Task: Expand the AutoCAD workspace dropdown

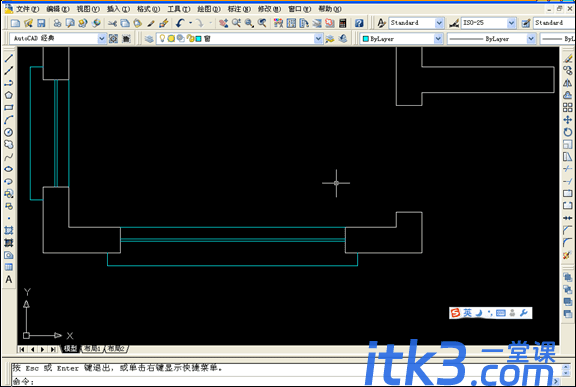Action: (101, 38)
